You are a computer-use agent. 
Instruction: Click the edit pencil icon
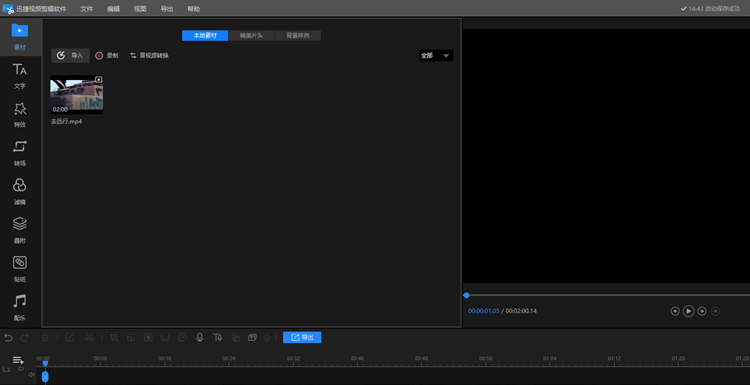(69, 338)
